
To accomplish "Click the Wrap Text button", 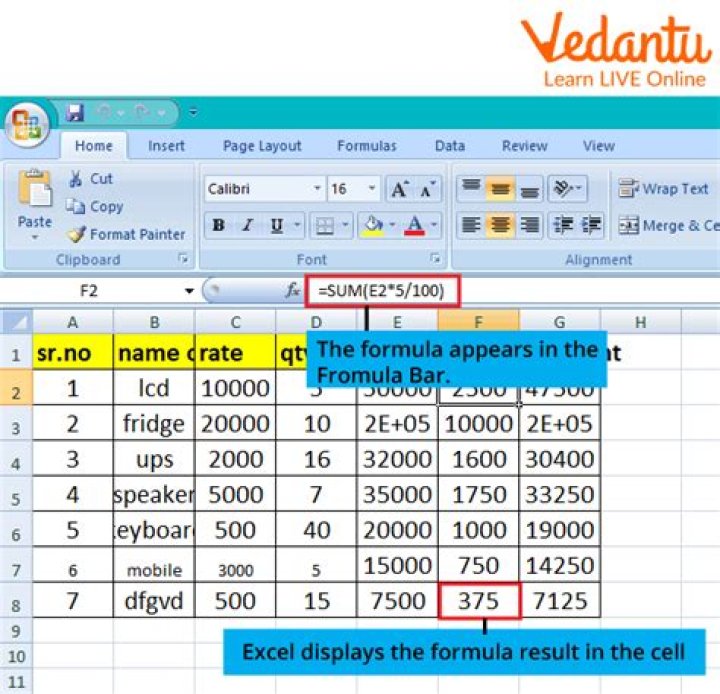I will (x=663, y=189).
